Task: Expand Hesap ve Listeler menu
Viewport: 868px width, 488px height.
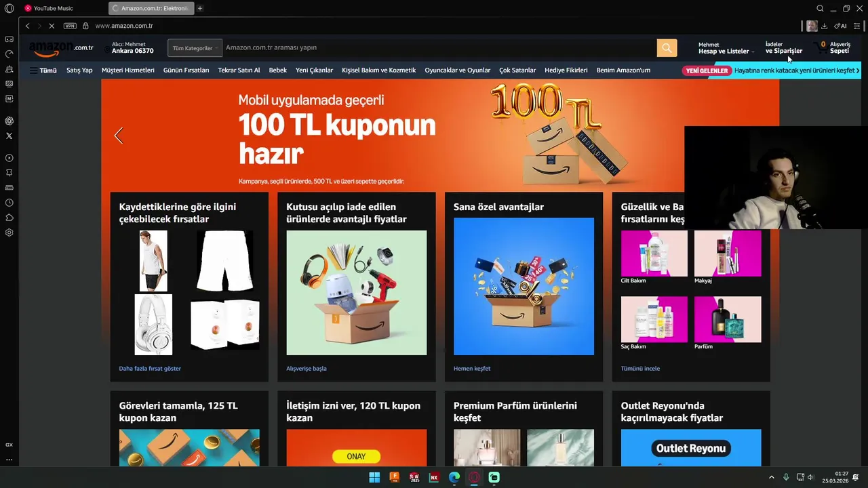Action: [x=726, y=47]
